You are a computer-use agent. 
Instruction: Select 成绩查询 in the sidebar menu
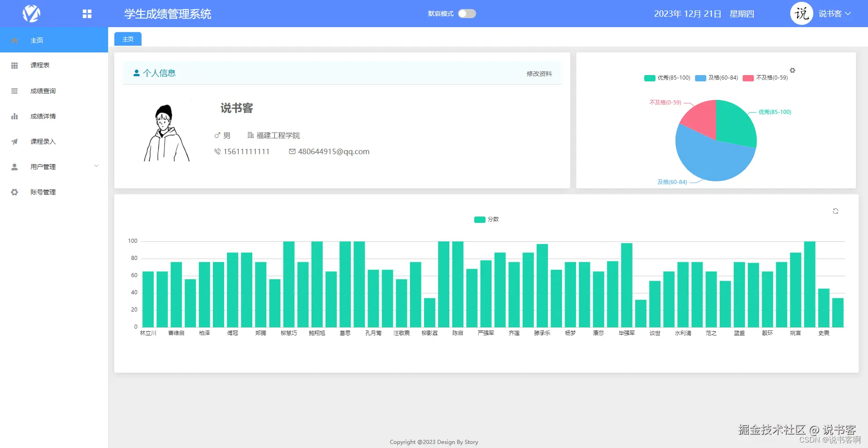pos(42,91)
